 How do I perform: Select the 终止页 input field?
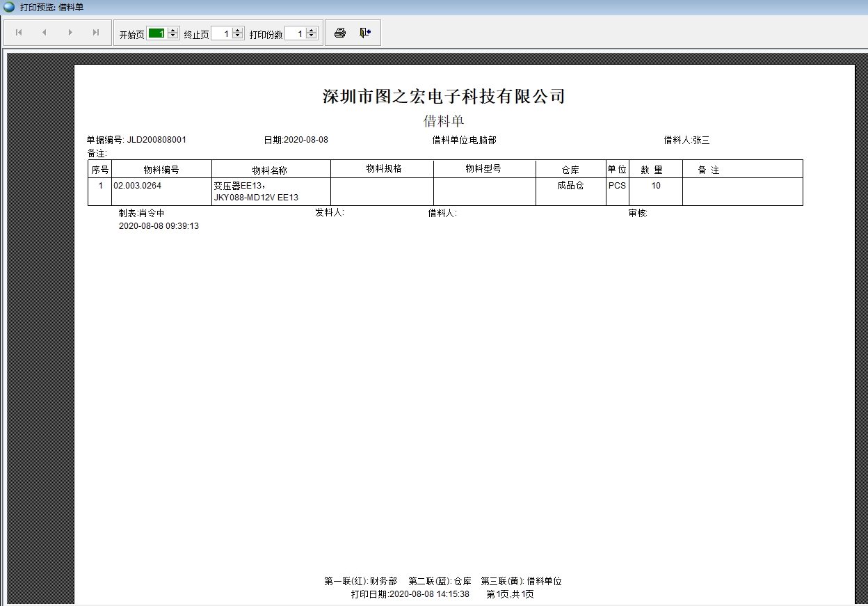pyautogui.click(x=223, y=32)
